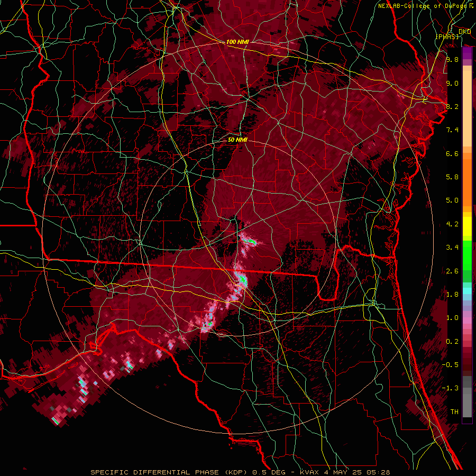Image resolution: width=476 pixels, height=476 pixels.
Task: Click the 2.6 value on the color scale
Action: (452, 271)
